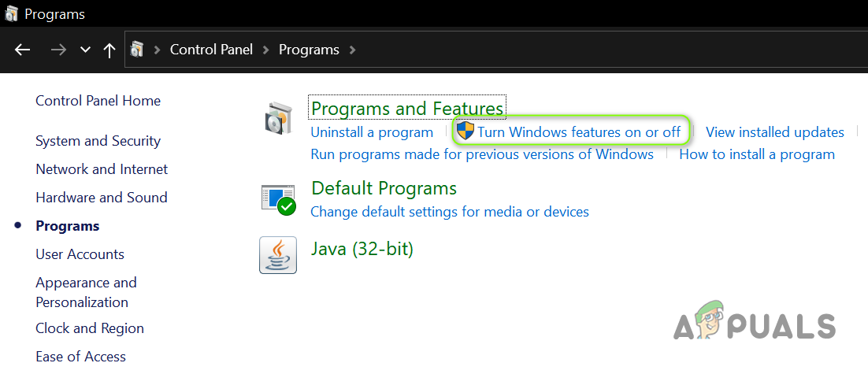Expand the recent locations dropdown arrow
The height and width of the screenshot is (374, 868).
tap(85, 50)
